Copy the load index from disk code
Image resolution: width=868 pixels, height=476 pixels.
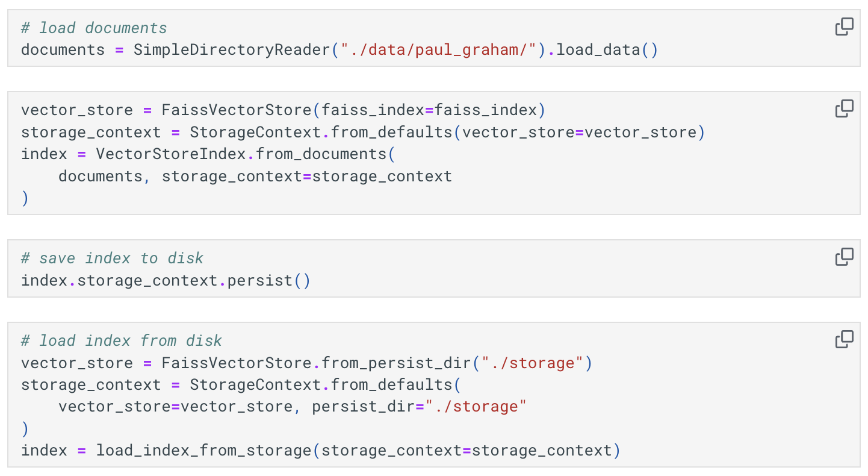[x=844, y=339]
